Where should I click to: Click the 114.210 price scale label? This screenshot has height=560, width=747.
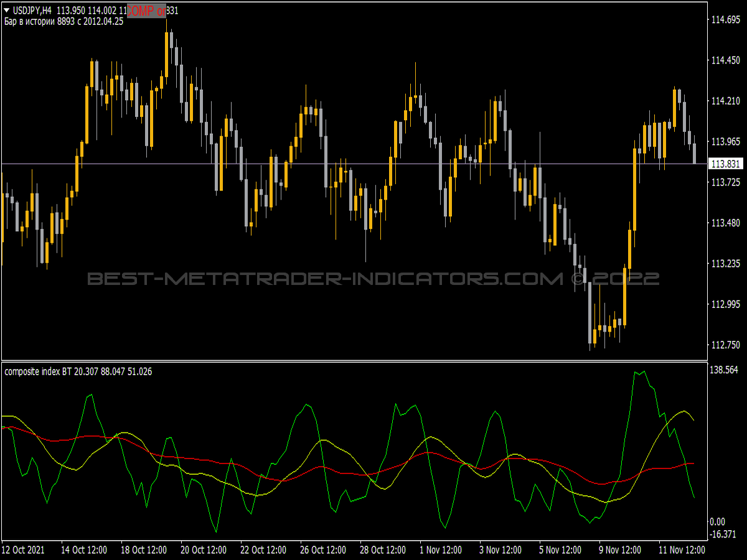(x=725, y=101)
